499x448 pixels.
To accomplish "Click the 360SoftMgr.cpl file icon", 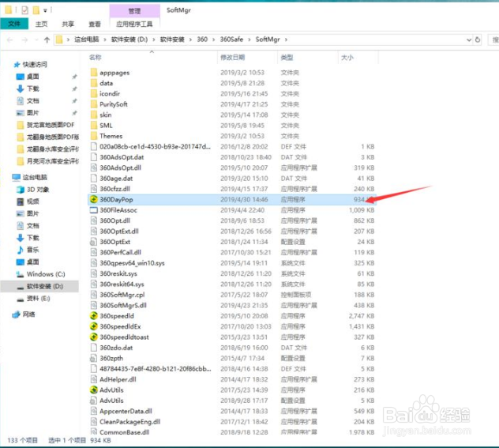I will (x=93, y=295).
